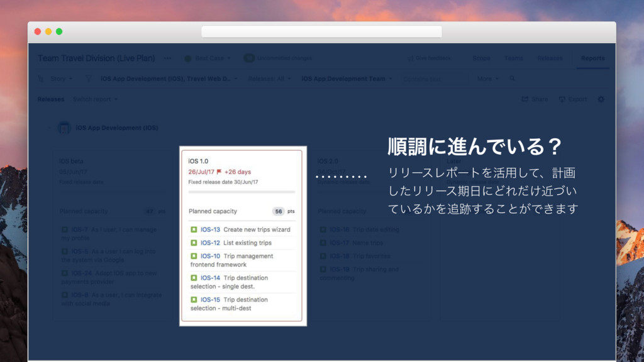Click the iOS 2.0 release title
Viewport: 644px width, 362px height.
(x=328, y=161)
